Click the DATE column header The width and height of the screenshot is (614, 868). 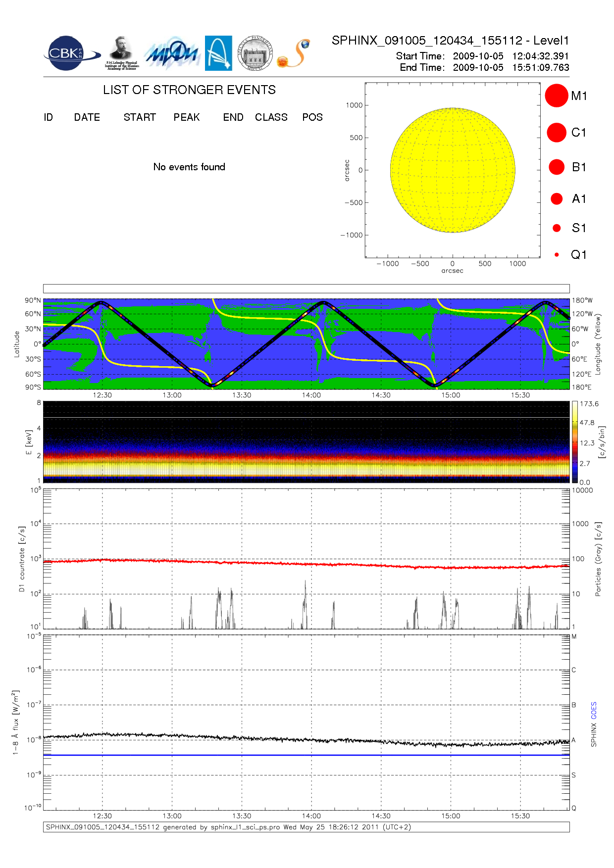pos(87,117)
